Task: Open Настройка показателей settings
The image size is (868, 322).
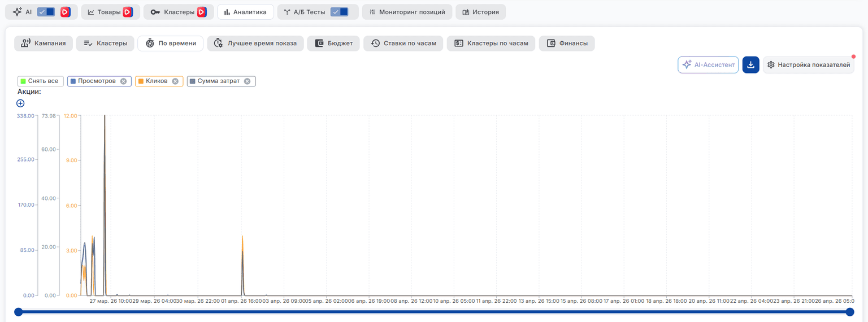Action: 808,65
